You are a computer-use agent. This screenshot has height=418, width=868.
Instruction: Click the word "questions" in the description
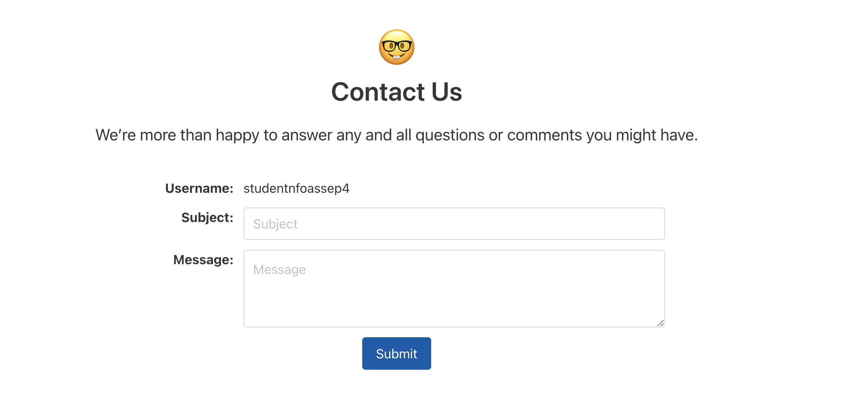click(x=450, y=135)
